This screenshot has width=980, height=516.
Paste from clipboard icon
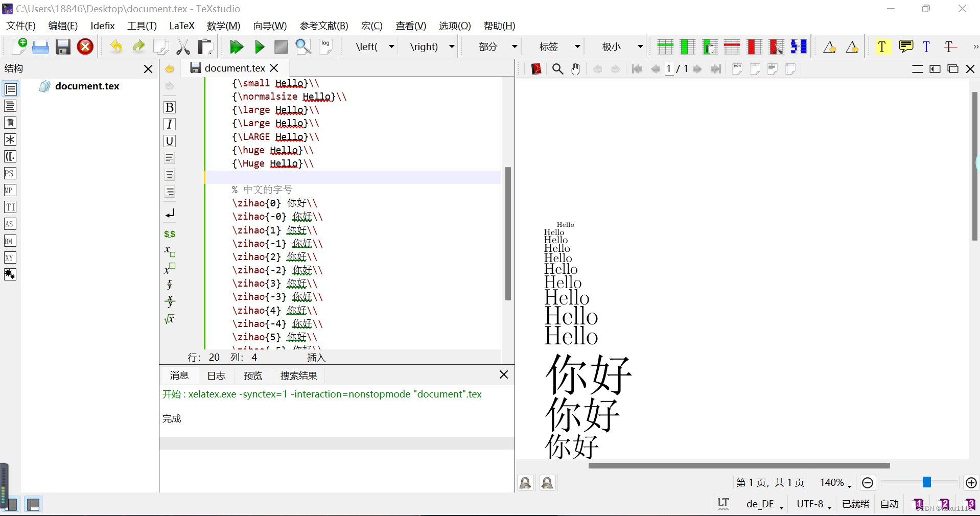tap(205, 46)
